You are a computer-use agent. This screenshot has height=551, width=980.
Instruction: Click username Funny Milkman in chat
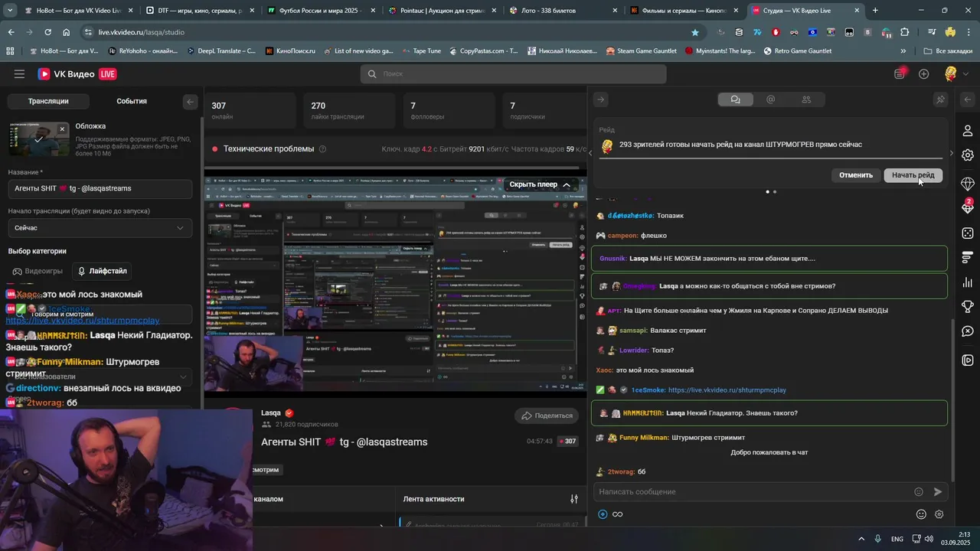tap(644, 438)
